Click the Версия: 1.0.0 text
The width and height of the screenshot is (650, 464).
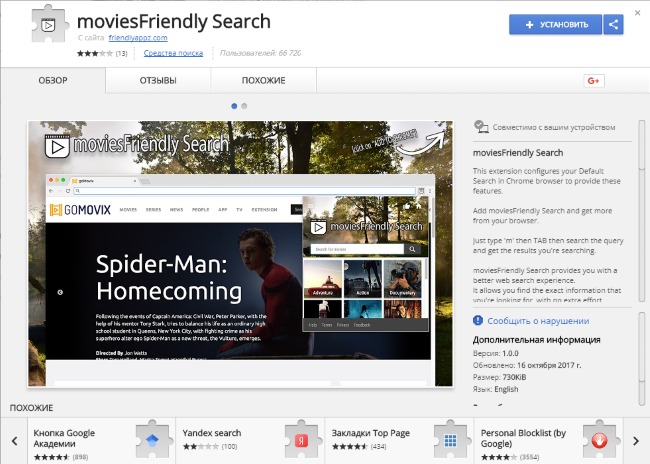coord(495,353)
